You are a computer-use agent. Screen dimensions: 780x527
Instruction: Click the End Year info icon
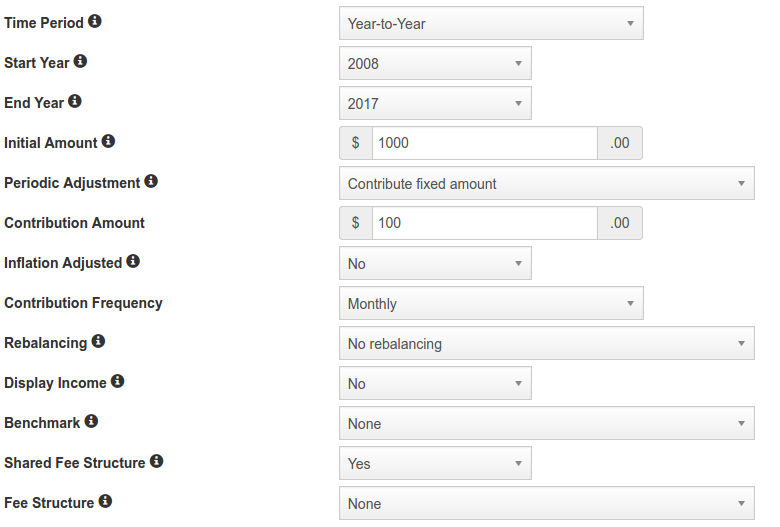pyautogui.click(x=75, y=101)
